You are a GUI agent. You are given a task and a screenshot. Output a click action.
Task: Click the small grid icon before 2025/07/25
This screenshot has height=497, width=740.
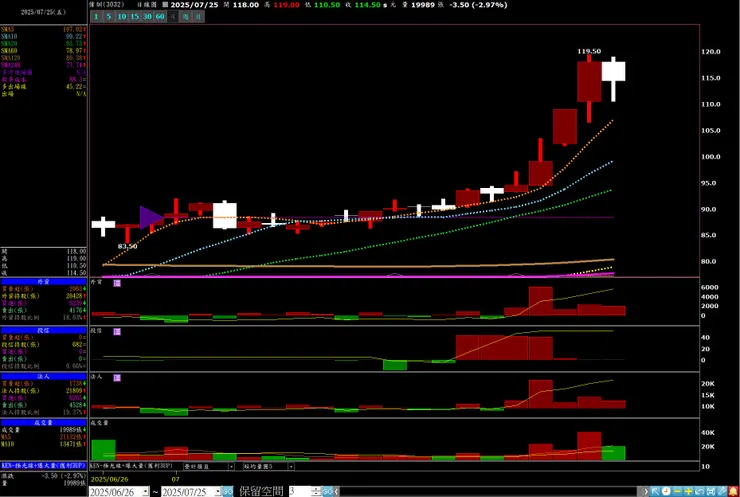165,5
